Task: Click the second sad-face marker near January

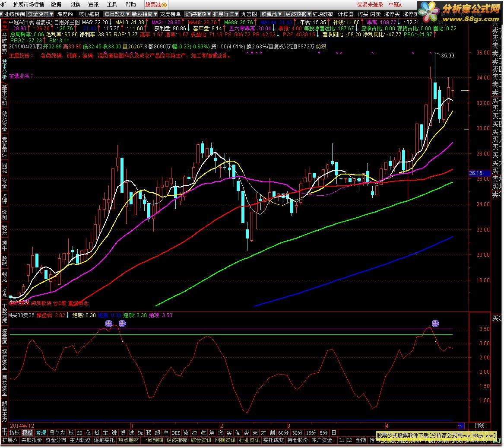Action: (122, 324)
